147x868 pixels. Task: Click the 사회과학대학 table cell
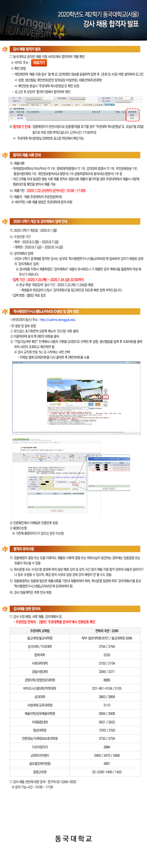(40, 663)
